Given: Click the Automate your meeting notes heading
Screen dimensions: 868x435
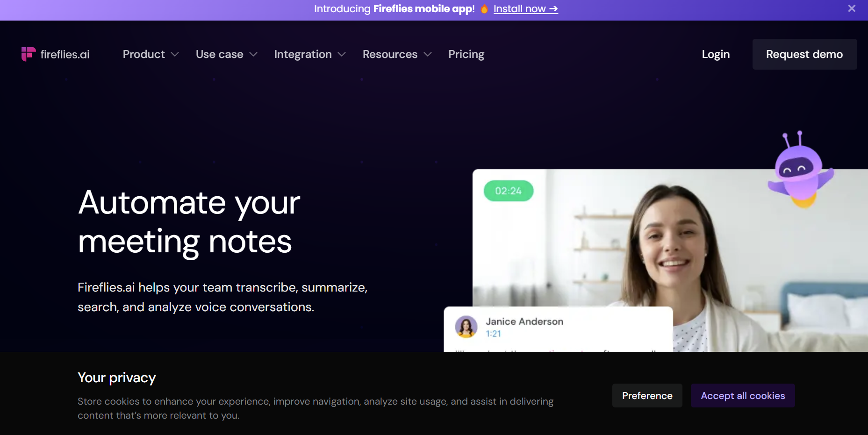Looking at the screenshot, I should [189, 222].
